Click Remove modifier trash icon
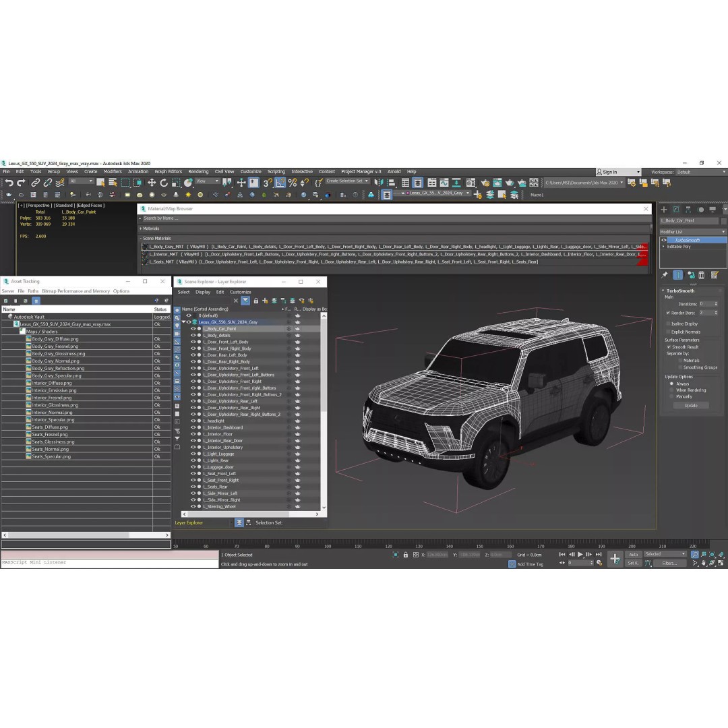The height and width of the screenshot is (728, 728). click(x=702, y=275)
